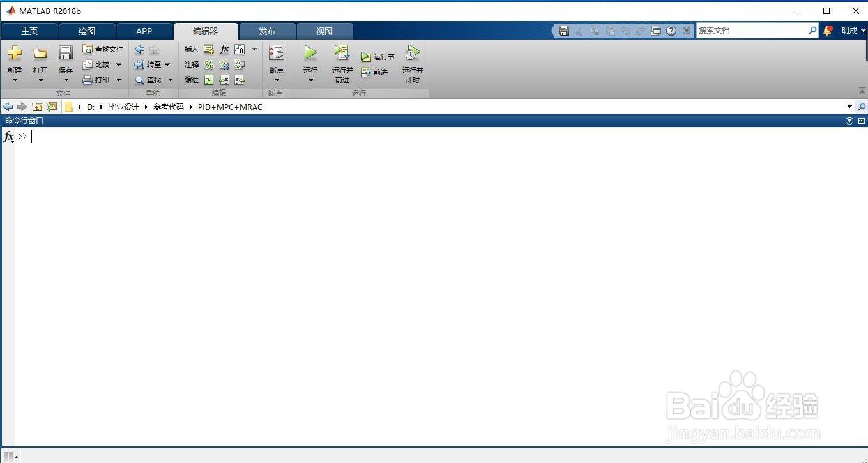
Task: Expand the Open (打开) dropdown arrow
Action: click(40, 80)
